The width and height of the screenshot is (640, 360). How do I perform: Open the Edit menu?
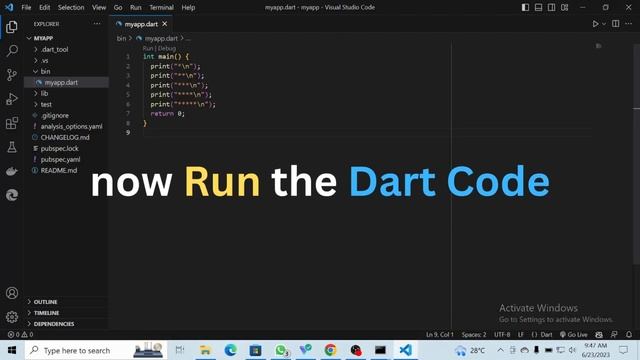point(44,7)
